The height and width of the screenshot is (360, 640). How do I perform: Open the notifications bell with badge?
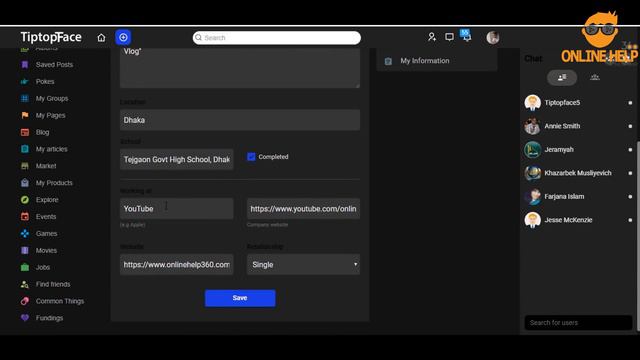[x=467, y=36]
